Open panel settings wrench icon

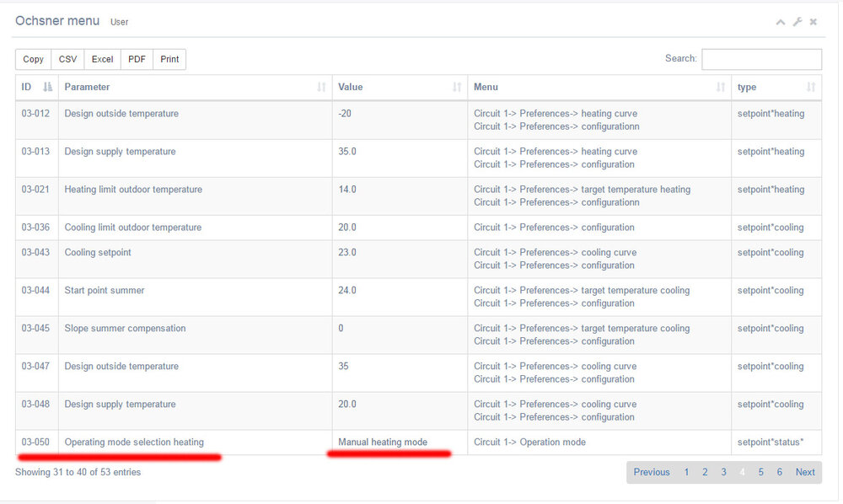[797, 22]
